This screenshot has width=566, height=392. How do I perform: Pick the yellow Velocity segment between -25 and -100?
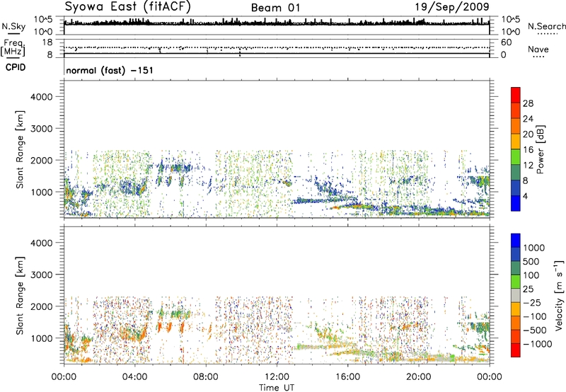pos(516,309)
